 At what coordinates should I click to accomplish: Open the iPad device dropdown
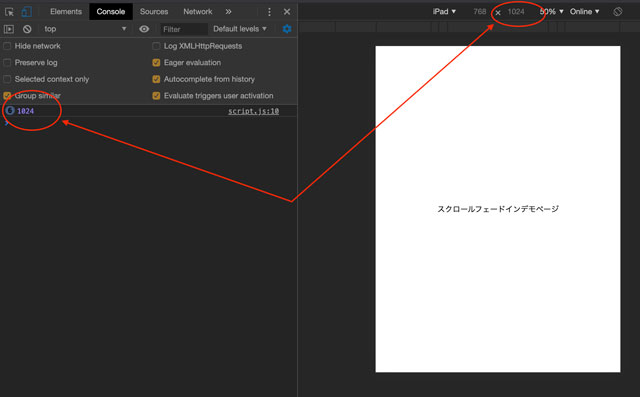444,12
